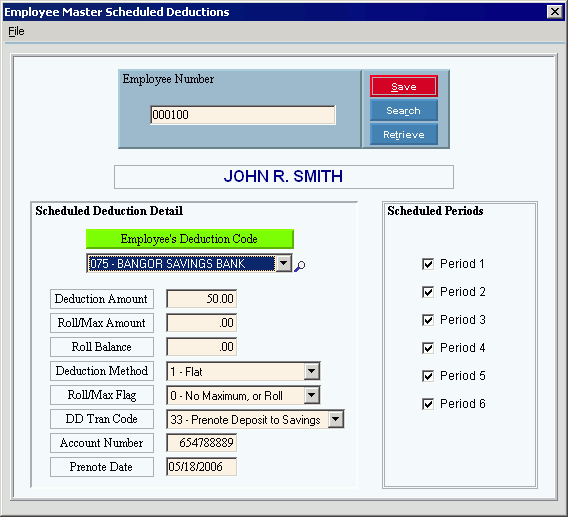The height and width of the screenshot is (517, 568).
Task: Toggle Period 2 scheduled period
Action: point(428,292)
